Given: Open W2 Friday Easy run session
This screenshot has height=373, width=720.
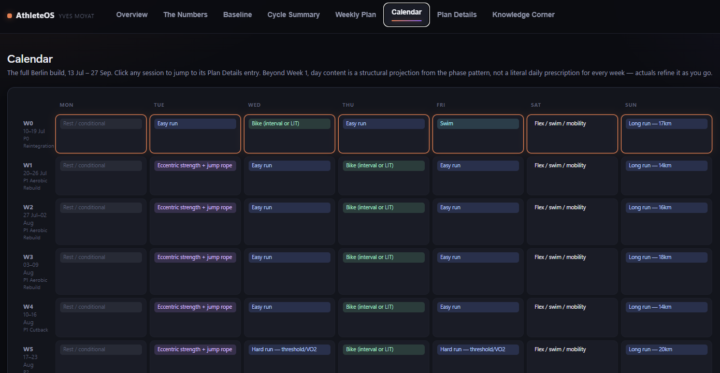Looking at the screenshot, I should click(x=478, y=208).
